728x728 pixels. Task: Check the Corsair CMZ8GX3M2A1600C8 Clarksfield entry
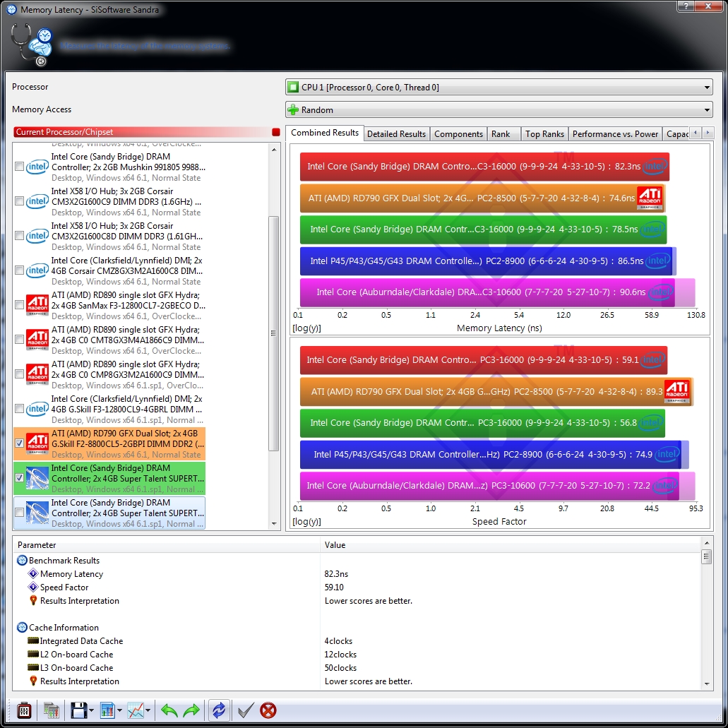click(19, 270)
